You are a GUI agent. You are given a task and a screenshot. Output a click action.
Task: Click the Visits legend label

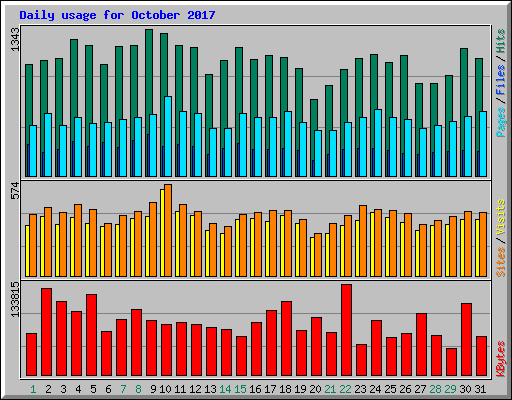[x=501, y=217]
